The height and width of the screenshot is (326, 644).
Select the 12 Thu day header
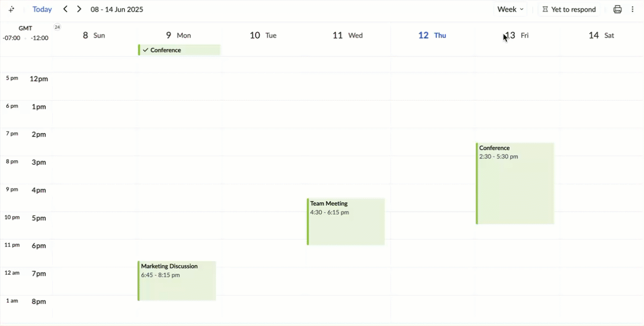(432, 35)
